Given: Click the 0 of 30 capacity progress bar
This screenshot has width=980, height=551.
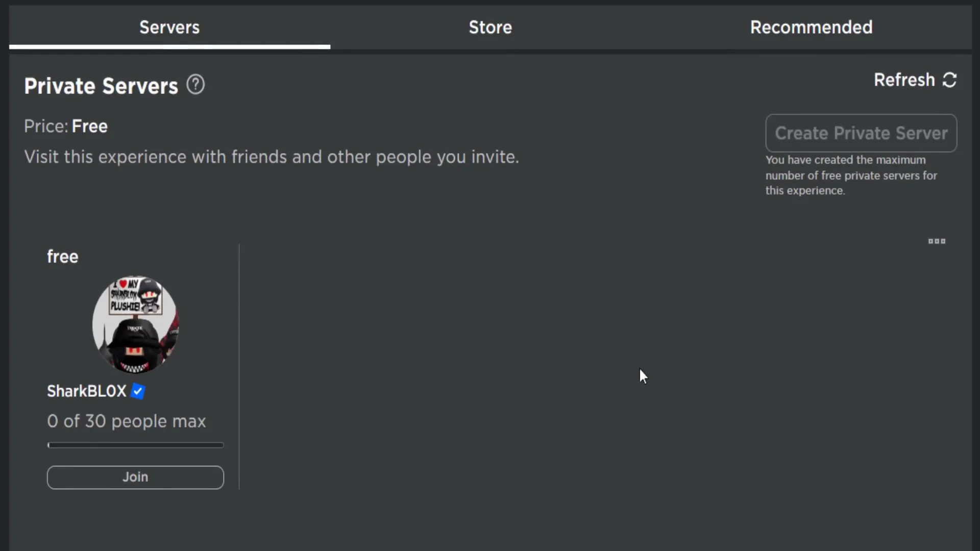Looking at the screenshot, I should point(135,445).
